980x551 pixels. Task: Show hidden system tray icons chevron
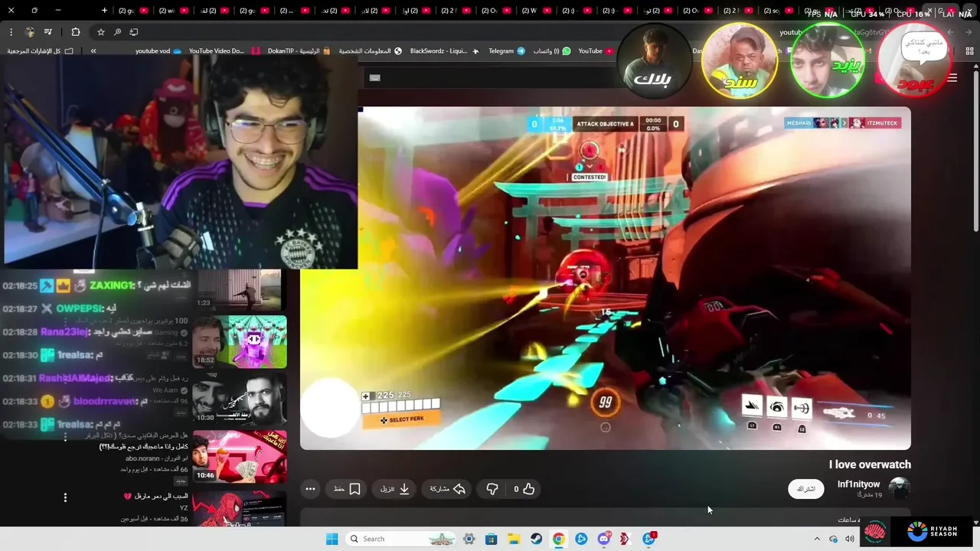click(x=817, y=539)
